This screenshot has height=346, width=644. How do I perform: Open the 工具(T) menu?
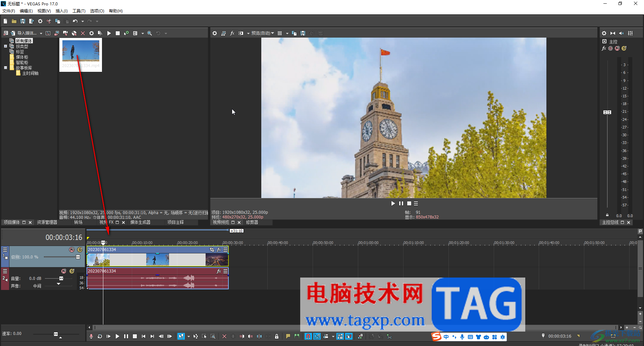tap(79, 11)
